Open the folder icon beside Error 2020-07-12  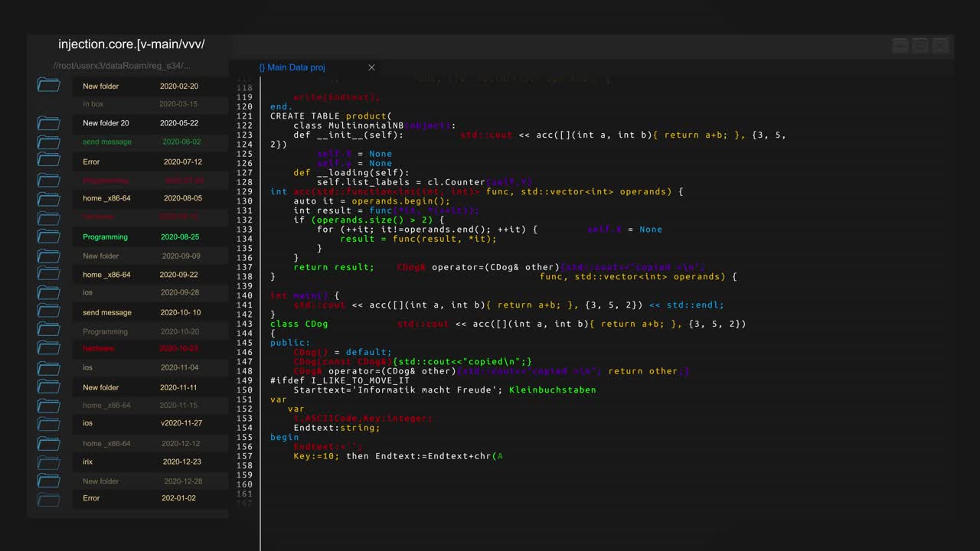tap(48, 161)
